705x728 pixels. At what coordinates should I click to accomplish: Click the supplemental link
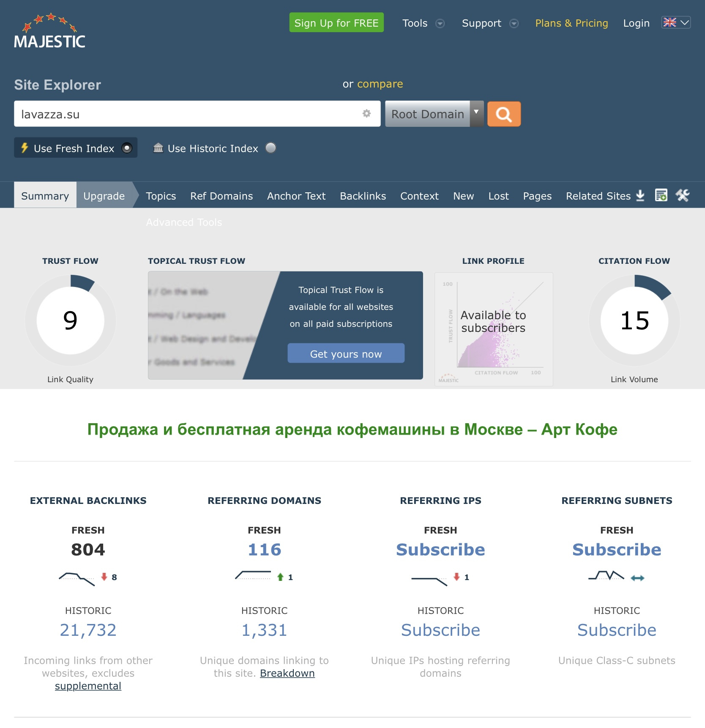point(88,686)
